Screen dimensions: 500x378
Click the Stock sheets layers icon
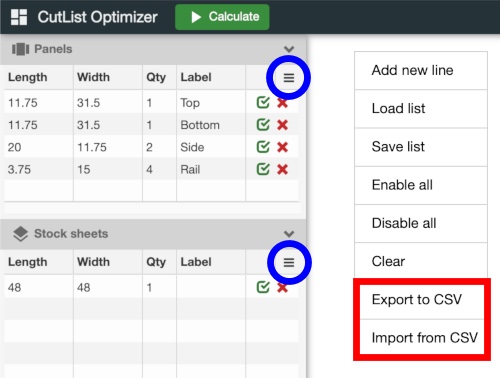[x=20, y=234]
